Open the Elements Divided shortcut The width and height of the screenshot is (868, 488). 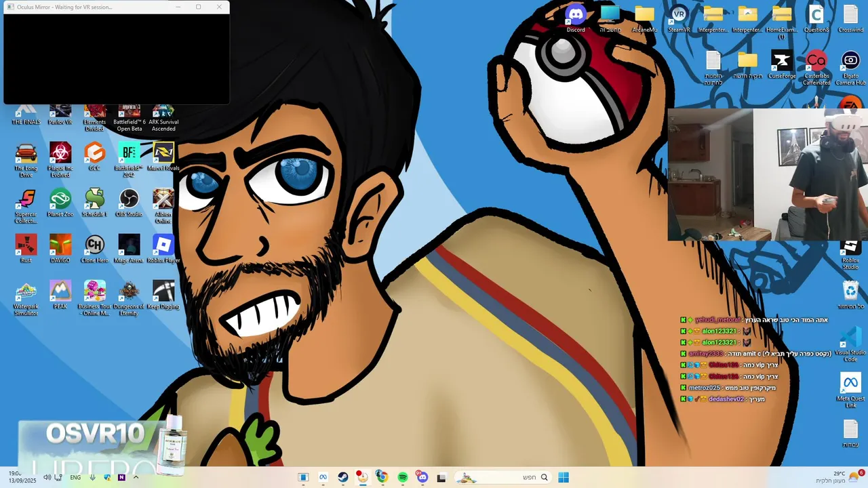pyautogui.click(x=94, y=118)
